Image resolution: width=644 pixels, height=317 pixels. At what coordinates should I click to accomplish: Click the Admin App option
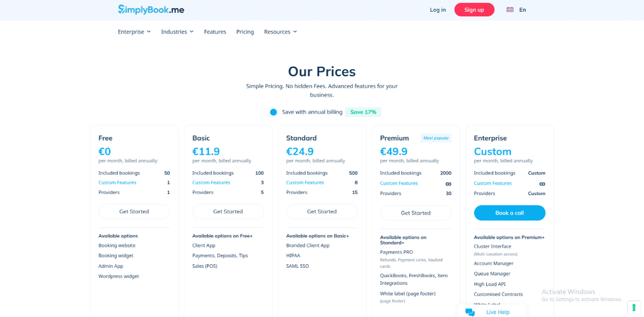coord(111,266)
